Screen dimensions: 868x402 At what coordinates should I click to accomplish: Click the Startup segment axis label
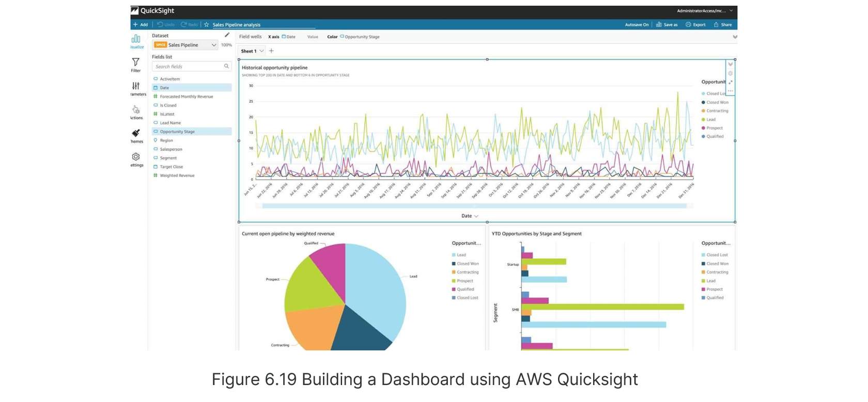(x=513, y=264)
